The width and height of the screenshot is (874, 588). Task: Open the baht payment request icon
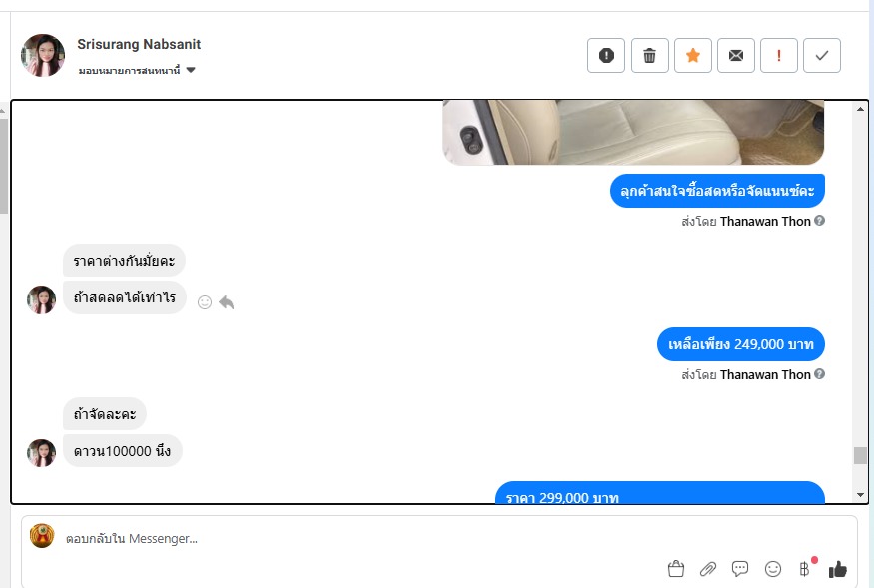805,568
